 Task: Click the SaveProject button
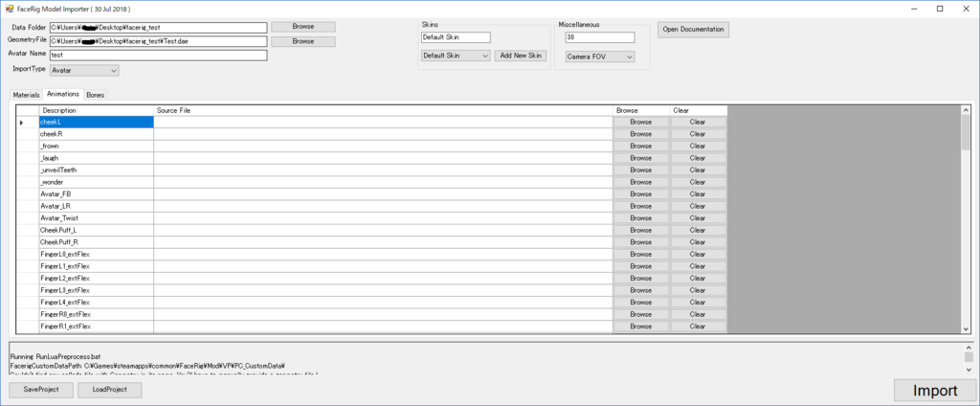(40, 390)
